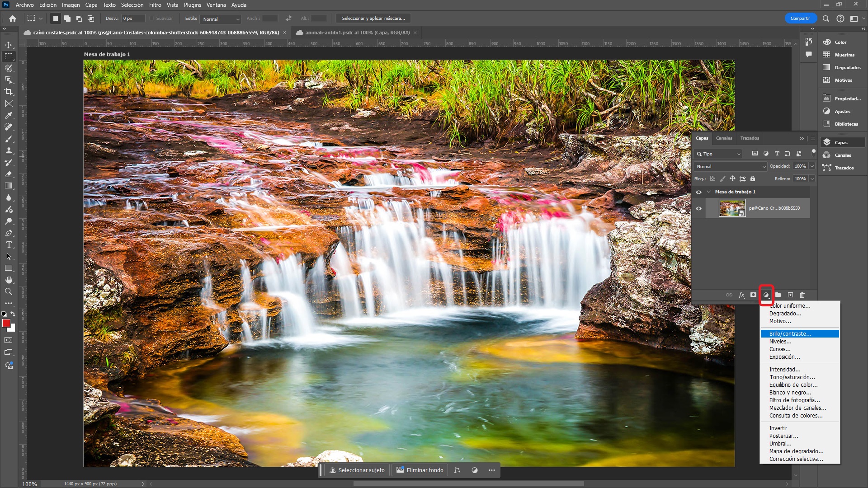Click the Compartir button
Viewport: 868px width, 488px height.
(x=800, y=19)
